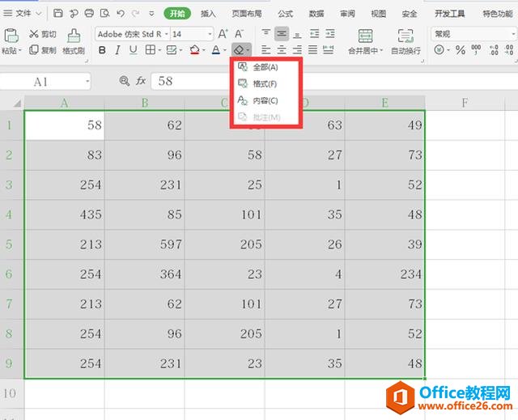Click the Save icon in quick access toolbar
The image size is (518, 420).
58,13
